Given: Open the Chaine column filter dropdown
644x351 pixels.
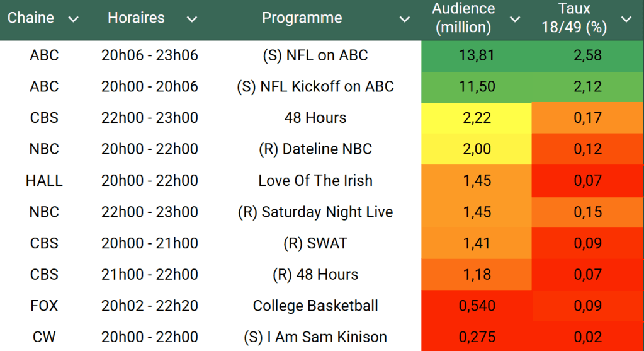Looking at the screenshot, I should point(73,20).
